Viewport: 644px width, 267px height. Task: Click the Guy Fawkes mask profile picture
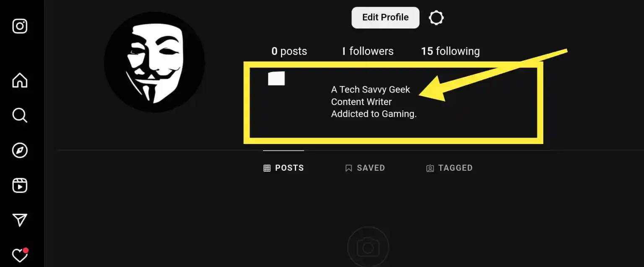coord(154,62)
